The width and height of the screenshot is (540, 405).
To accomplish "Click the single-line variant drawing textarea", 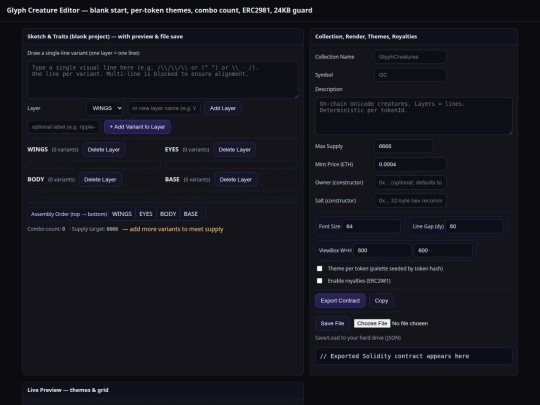I will pyautogui.click(x=163, y=80).
